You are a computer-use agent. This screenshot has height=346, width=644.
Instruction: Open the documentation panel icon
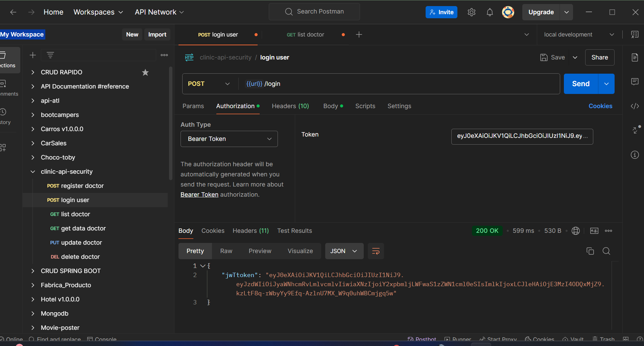point(635,57)
